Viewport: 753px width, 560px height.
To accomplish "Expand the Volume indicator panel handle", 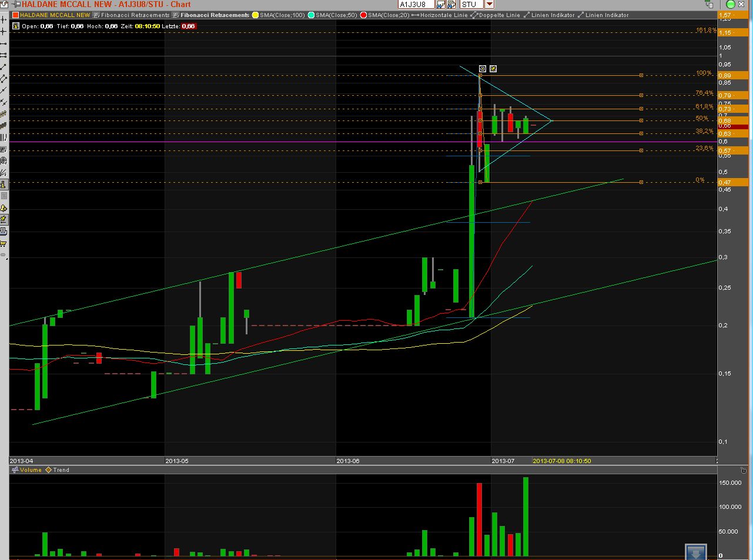I will [x=15, y=470].
